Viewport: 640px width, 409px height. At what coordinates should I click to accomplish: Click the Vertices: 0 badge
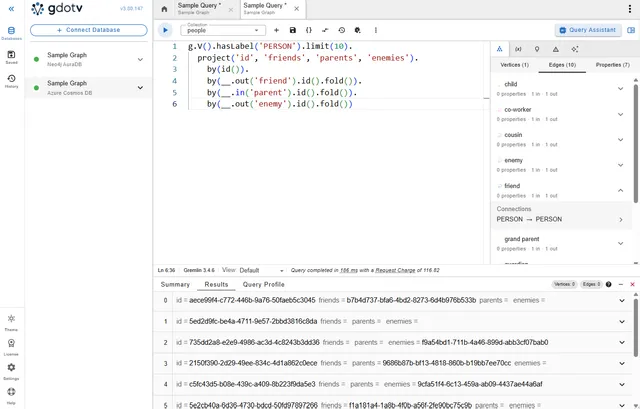[564, 284]
